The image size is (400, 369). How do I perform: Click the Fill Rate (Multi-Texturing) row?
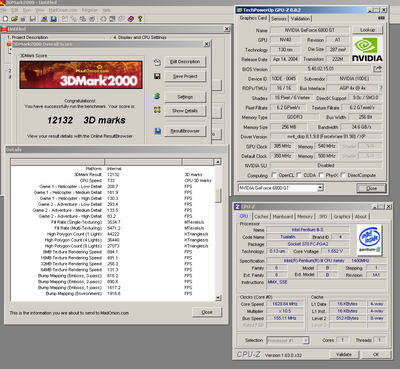click(113, 228)
